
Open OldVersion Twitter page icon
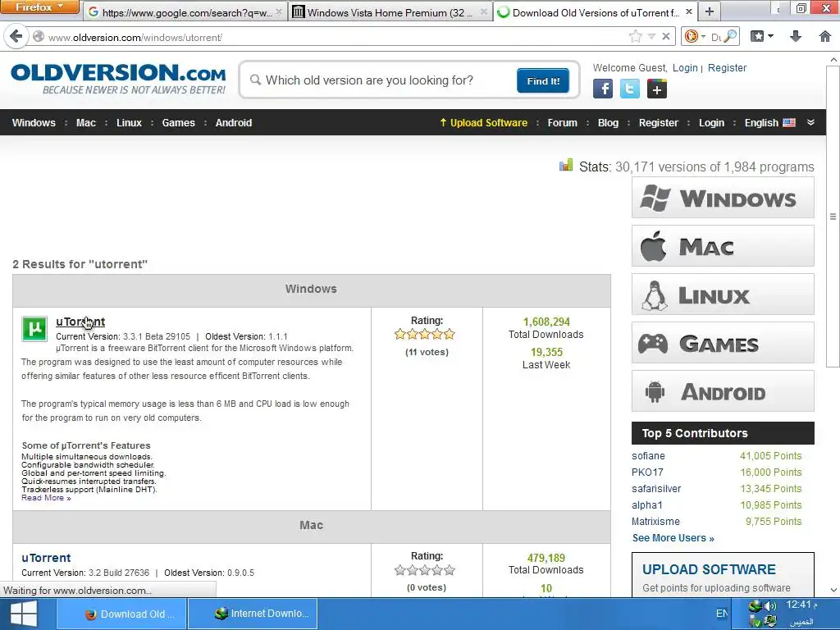629,89
